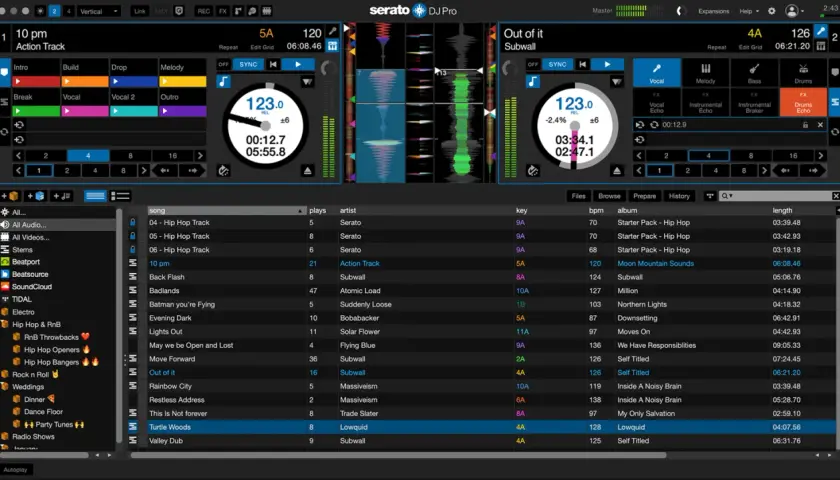Screen dimensions: 840x480
Task: Open the beatgrid editor icon on 10 pm deck
Action: (333, 46)
